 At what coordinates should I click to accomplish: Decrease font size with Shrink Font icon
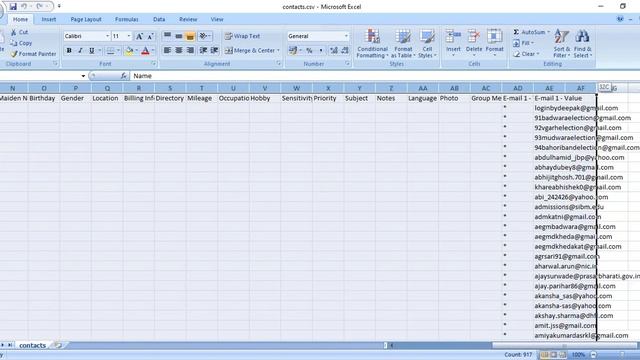(x=150, y=36)
